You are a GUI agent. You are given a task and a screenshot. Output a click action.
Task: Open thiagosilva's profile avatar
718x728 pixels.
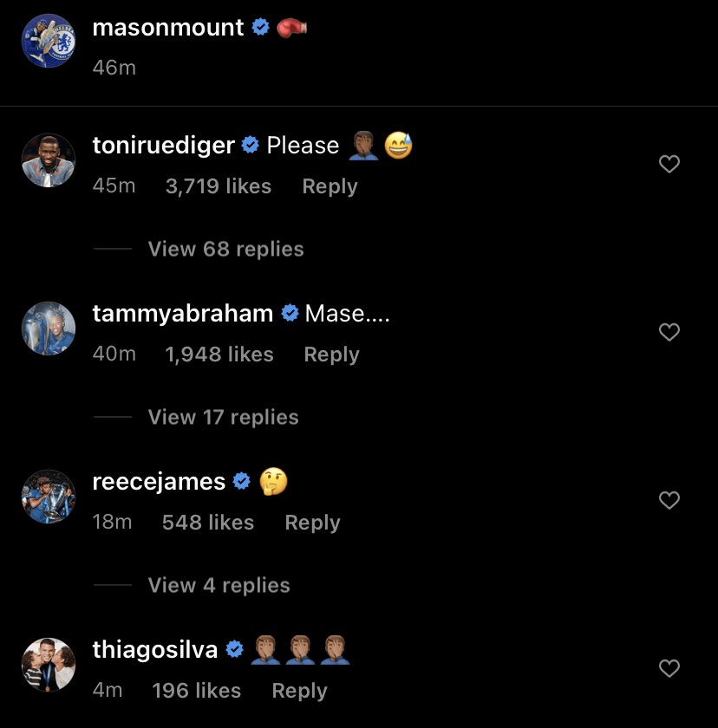pos(49,664)
